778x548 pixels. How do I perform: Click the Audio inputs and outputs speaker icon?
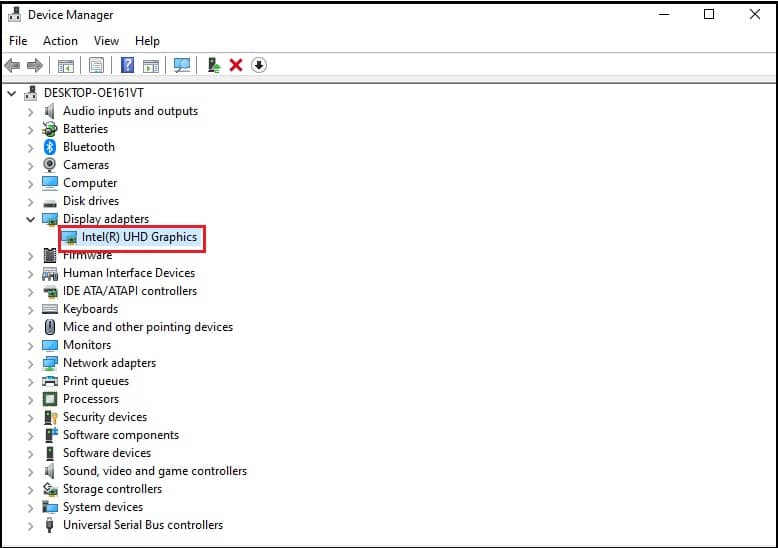pos(49,111)
